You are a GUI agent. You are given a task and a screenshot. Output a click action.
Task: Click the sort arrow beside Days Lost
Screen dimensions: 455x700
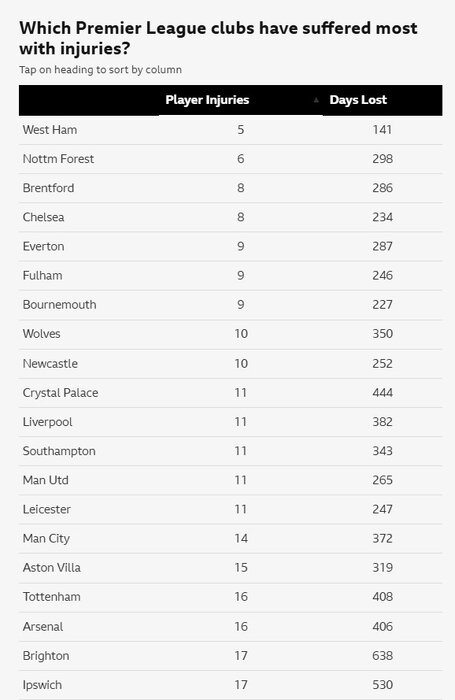(316, 100)
